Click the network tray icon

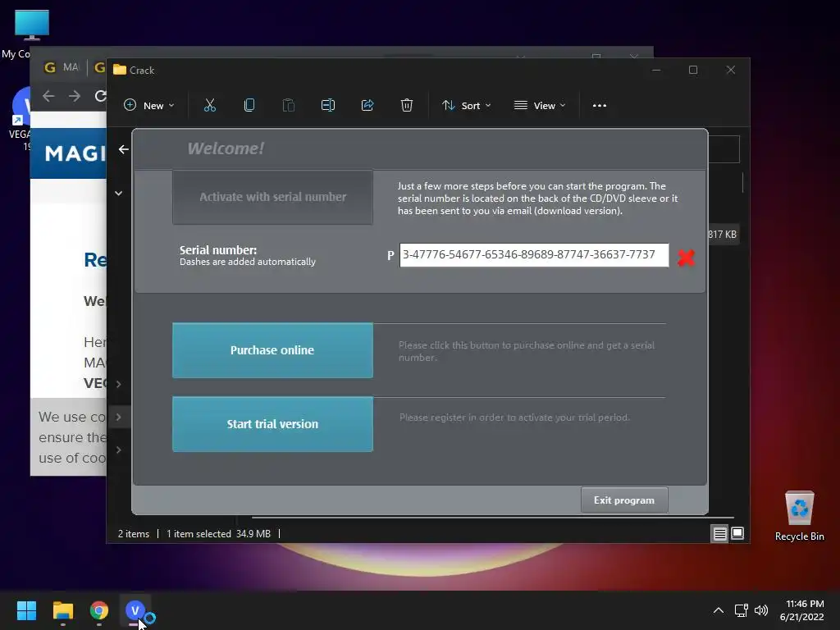pyautogui.click(x=741, y=610)
